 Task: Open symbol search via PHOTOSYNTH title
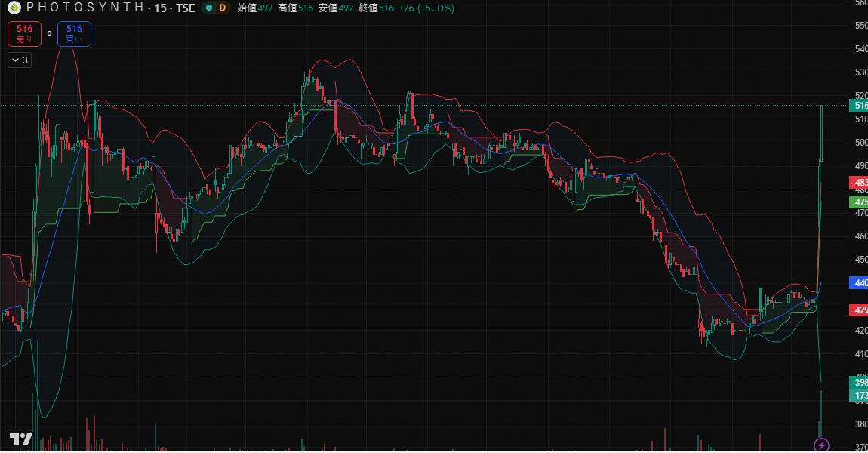85,8
